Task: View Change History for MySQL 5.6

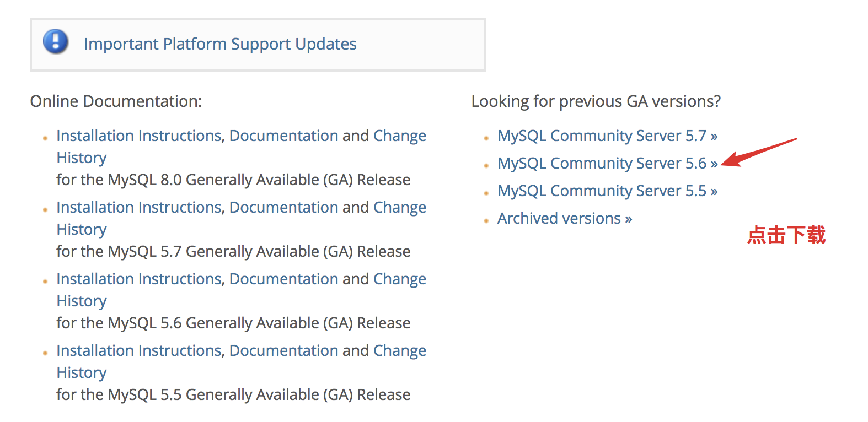Action: coord(400,279)
